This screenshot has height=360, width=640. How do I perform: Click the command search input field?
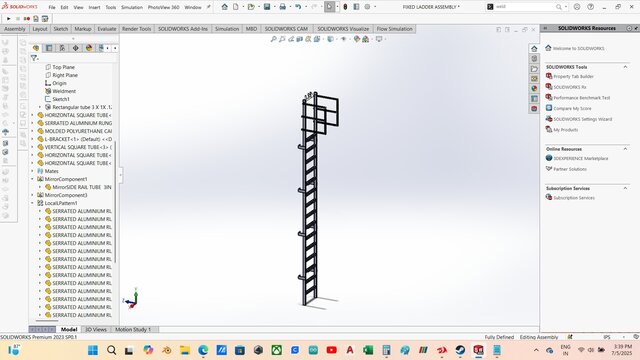pyautogui.click(x=524, y=7)
